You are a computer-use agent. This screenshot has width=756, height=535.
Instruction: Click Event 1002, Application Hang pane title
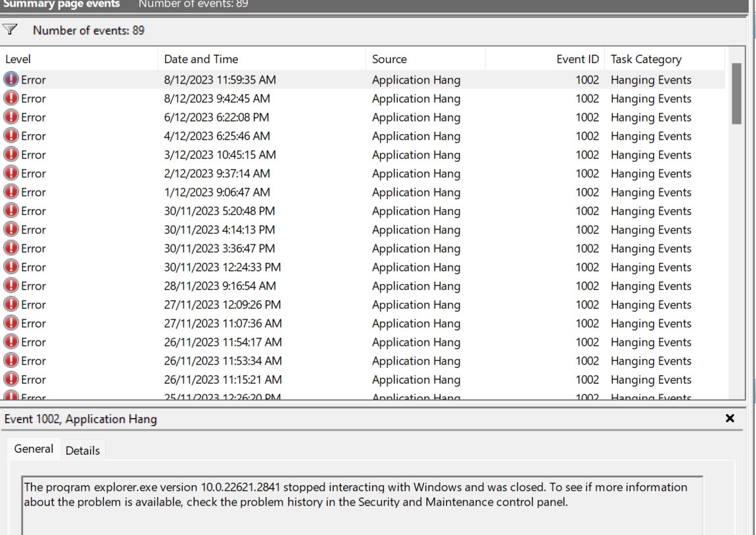tap(80, 419)
